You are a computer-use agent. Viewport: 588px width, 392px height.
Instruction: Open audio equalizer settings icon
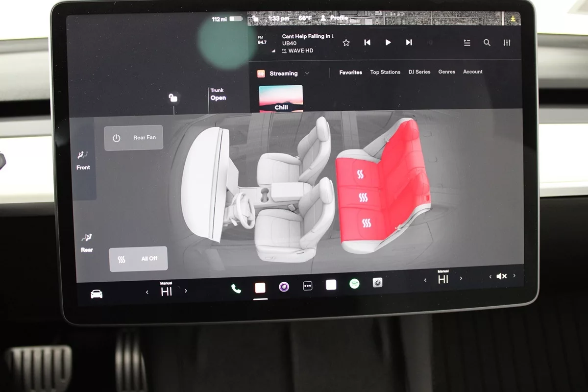tap(507, 43)
